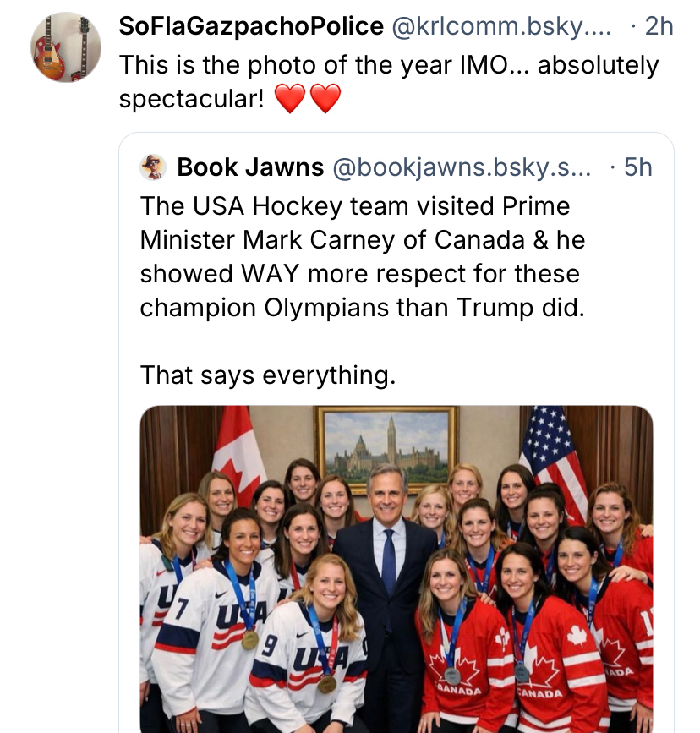
Task: Click the Canadian flag in the photo
Action: (x=238, y=453)
